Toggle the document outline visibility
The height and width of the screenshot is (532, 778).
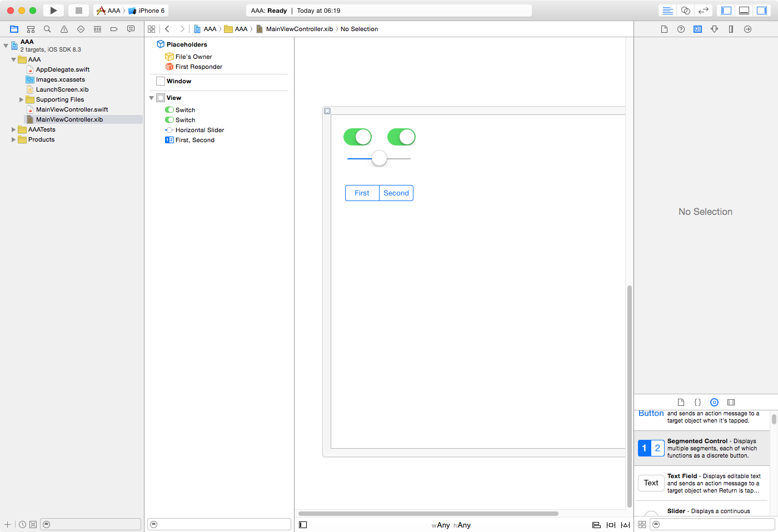[x=303, y=525]
